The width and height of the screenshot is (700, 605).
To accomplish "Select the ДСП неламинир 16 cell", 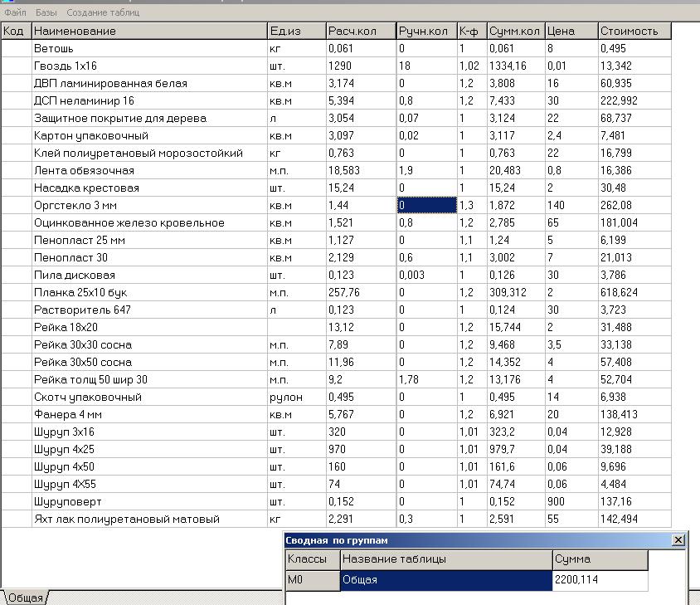I will pyautogui.click(x=149, y=100).
